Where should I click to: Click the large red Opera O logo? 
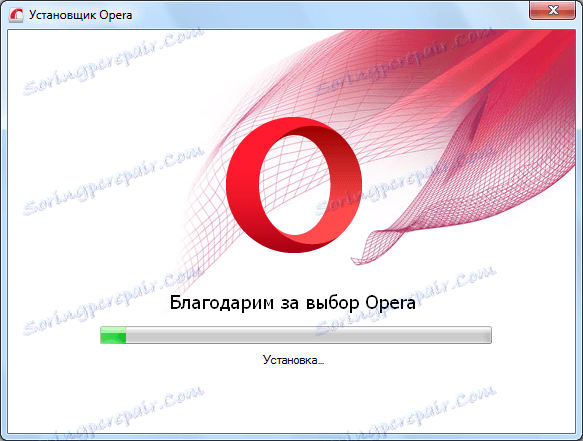coord(294,185)
